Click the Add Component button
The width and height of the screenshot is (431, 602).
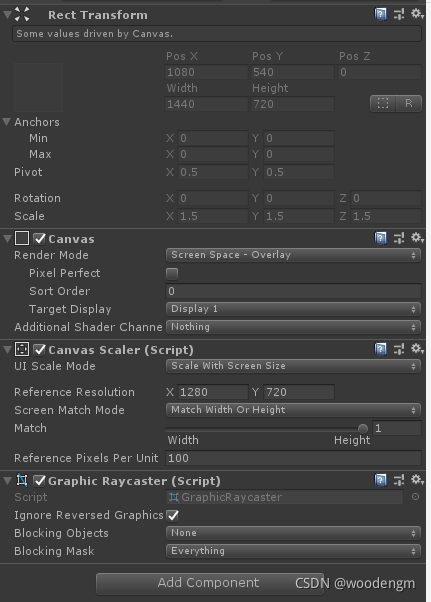coord(210,583)
